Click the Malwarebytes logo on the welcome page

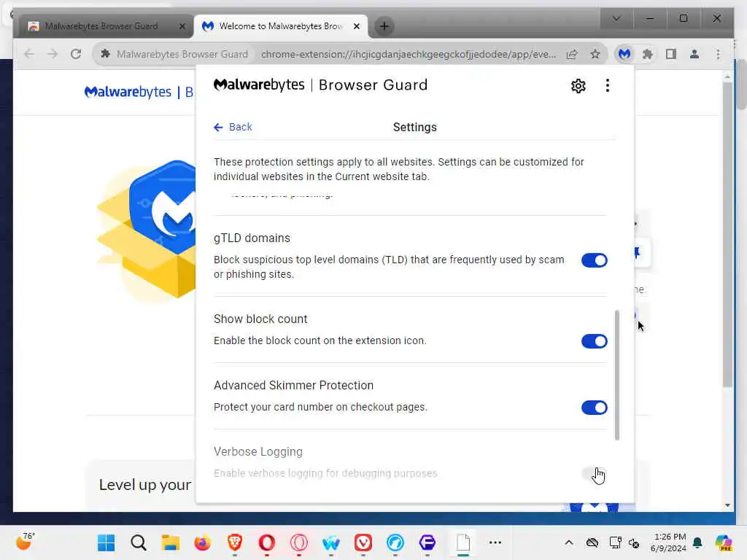coord(128,92)
